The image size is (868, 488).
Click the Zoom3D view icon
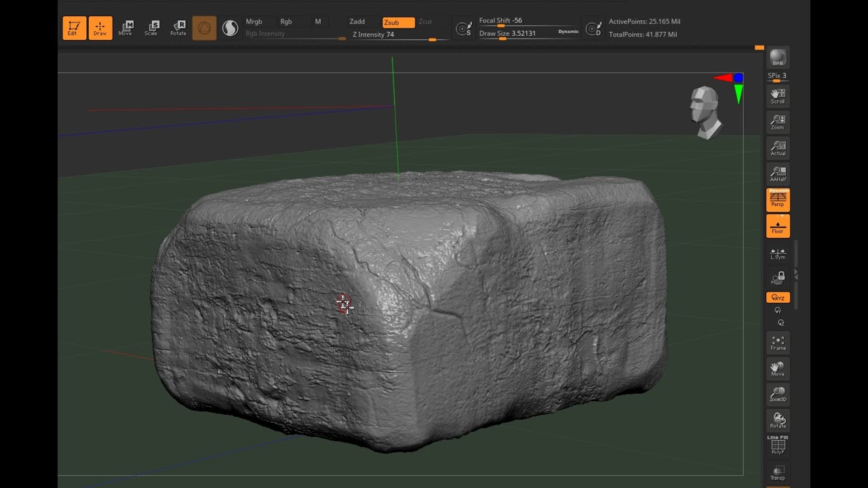pos(778,394)
